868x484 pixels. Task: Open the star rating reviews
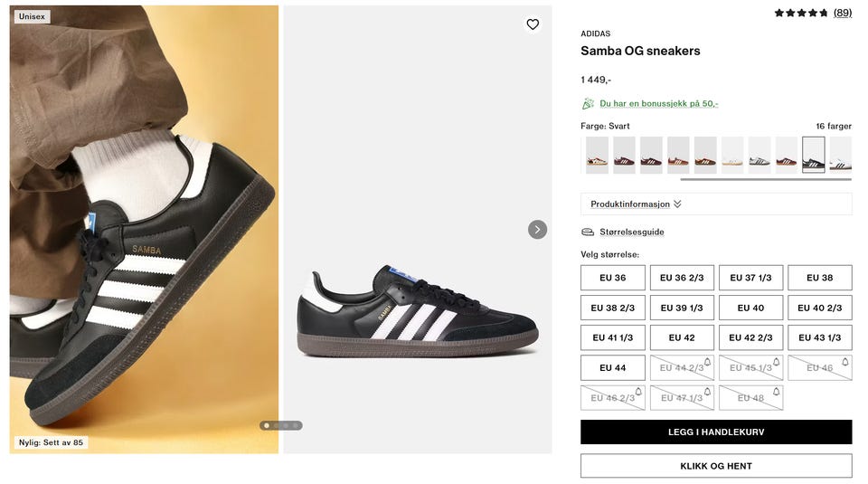pyautogui.click(x=800, y=13)
